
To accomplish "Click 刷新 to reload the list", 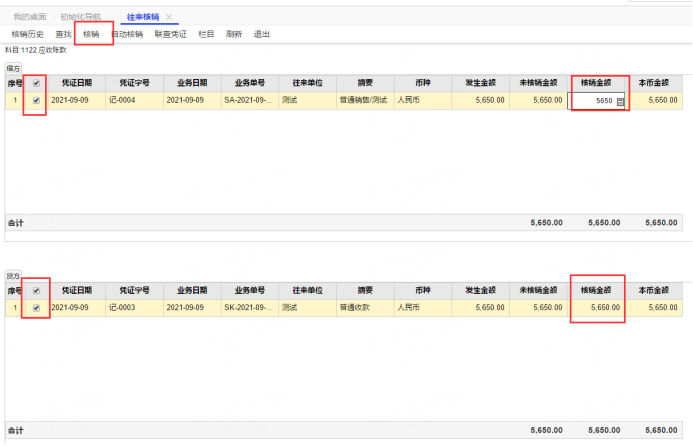I will pyautogui.click(x=234, y=34).
